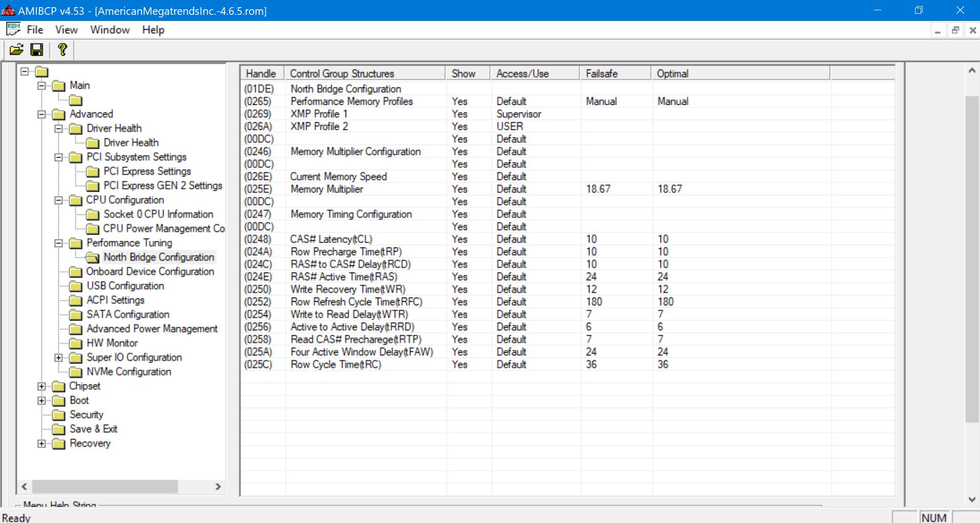This screenshot has height=523, width=980.
Task: Click the Boot folder icon
Action: pos(59,400)
